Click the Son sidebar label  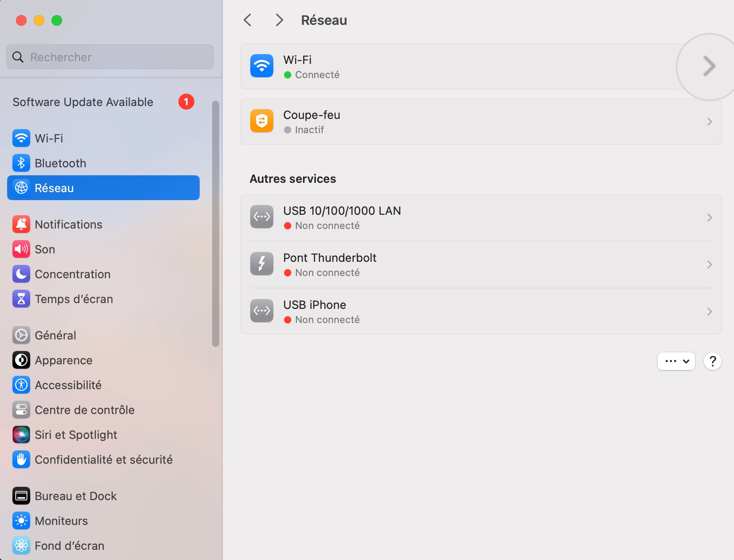[x=45, y=249]
